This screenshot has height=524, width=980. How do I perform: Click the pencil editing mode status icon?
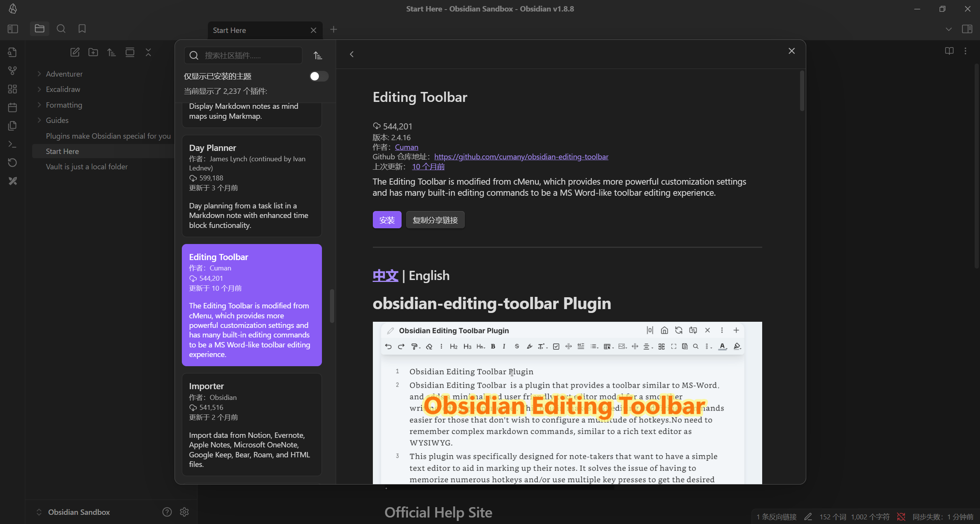[808, 517]
